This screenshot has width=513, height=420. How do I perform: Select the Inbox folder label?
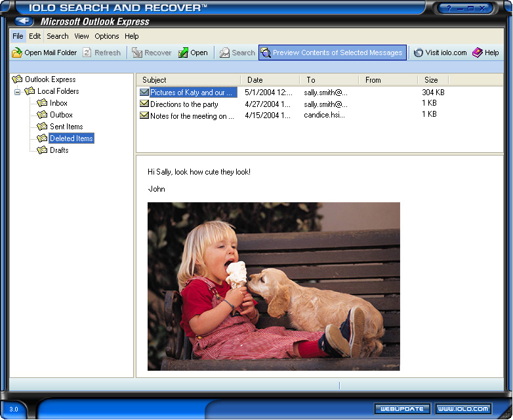point(58,103)
